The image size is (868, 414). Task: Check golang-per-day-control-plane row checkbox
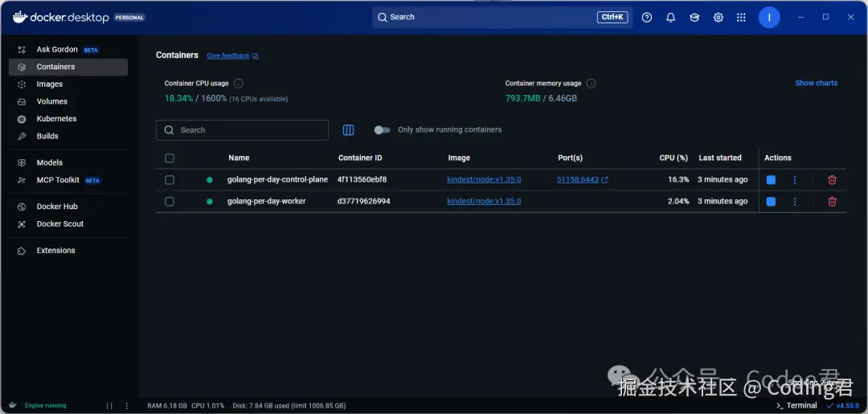tap(170, 180)
